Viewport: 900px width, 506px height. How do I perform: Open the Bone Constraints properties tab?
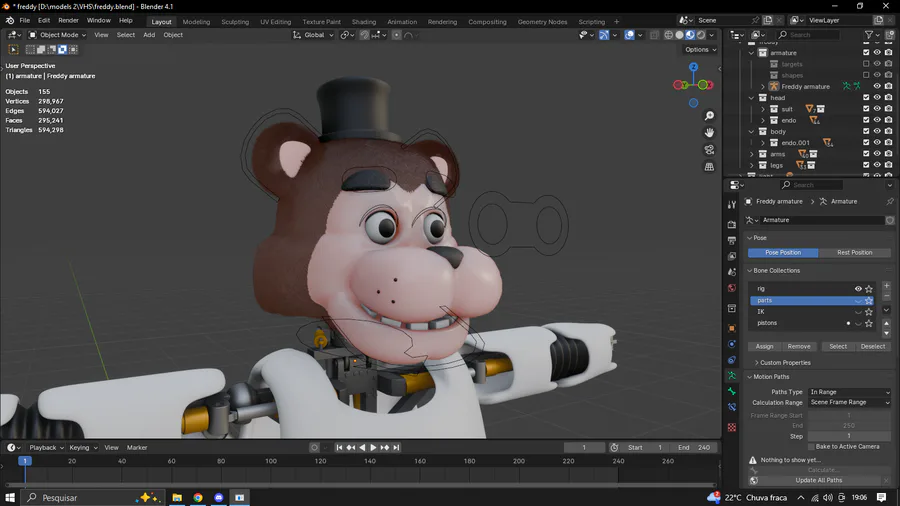[732, 407]
